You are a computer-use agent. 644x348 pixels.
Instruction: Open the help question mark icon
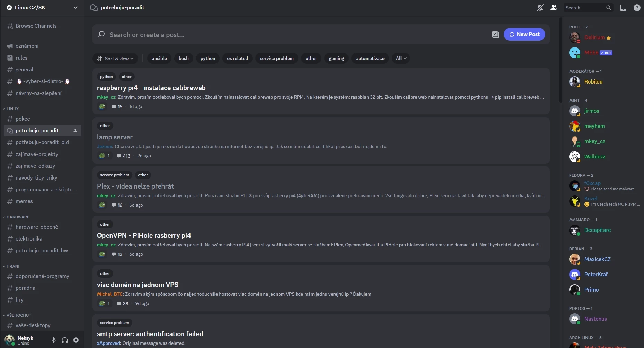pyautogui.click(x=637, y=8)
